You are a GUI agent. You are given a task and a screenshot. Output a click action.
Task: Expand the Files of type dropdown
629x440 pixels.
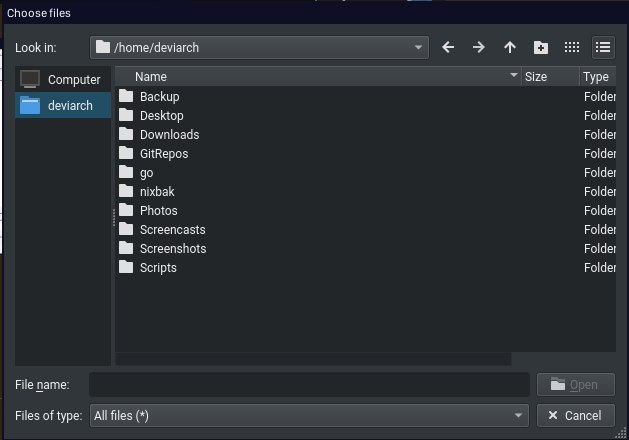[309, 416]
